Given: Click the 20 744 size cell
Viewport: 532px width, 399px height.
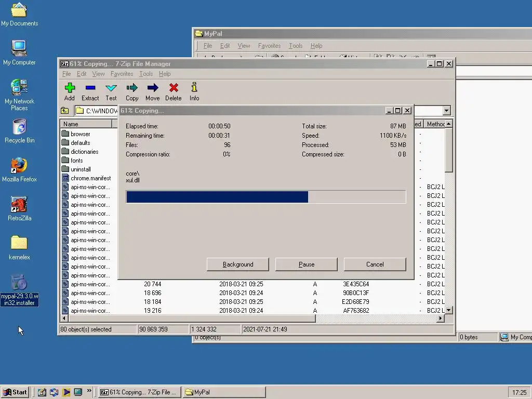Looking at the screenshot, I should (152, 284).
